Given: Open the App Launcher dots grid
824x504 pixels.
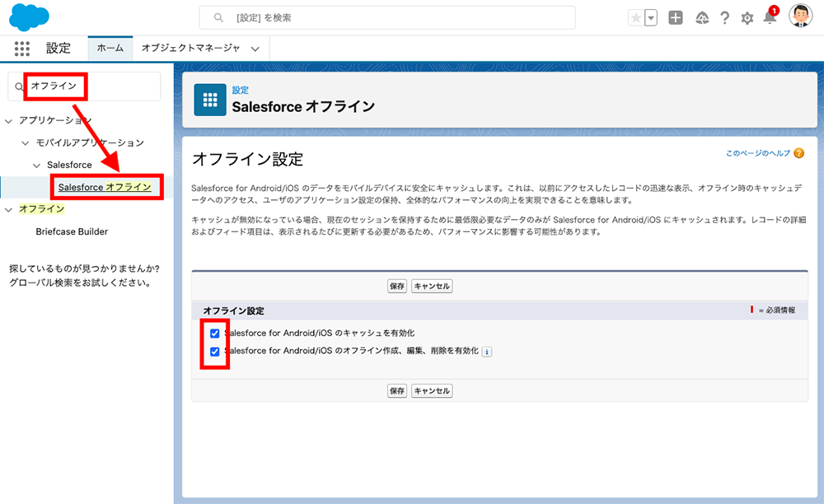Looking at the screenshot, I should 21,49.
